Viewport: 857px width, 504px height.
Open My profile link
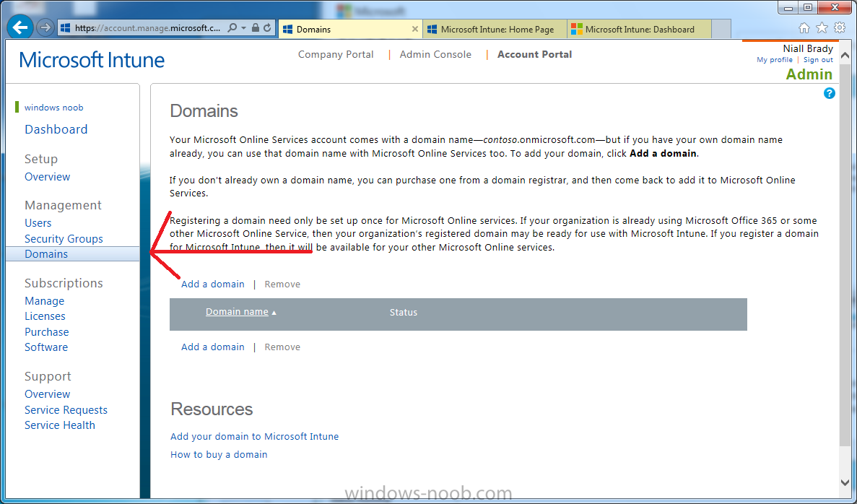pos(775,60)
